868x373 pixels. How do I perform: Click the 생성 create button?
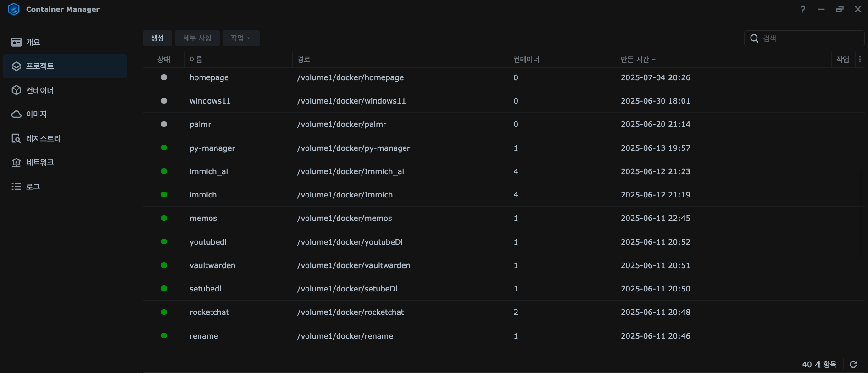coord(157,38)
